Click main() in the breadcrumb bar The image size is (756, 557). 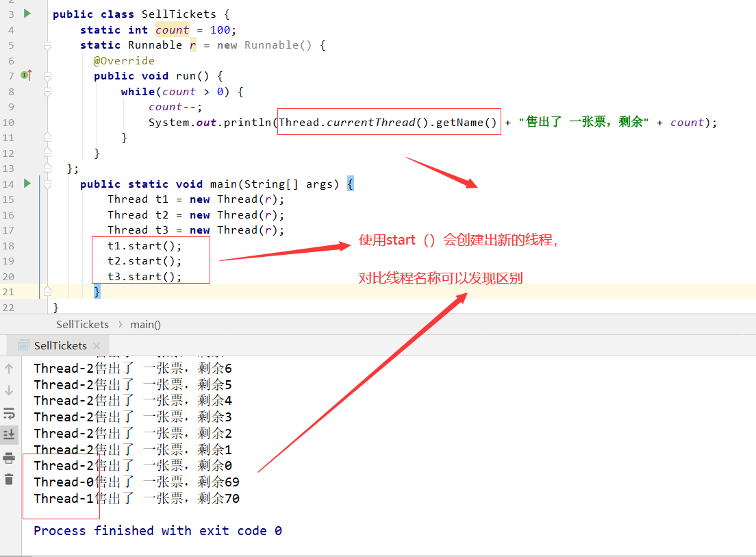[145, 324]
